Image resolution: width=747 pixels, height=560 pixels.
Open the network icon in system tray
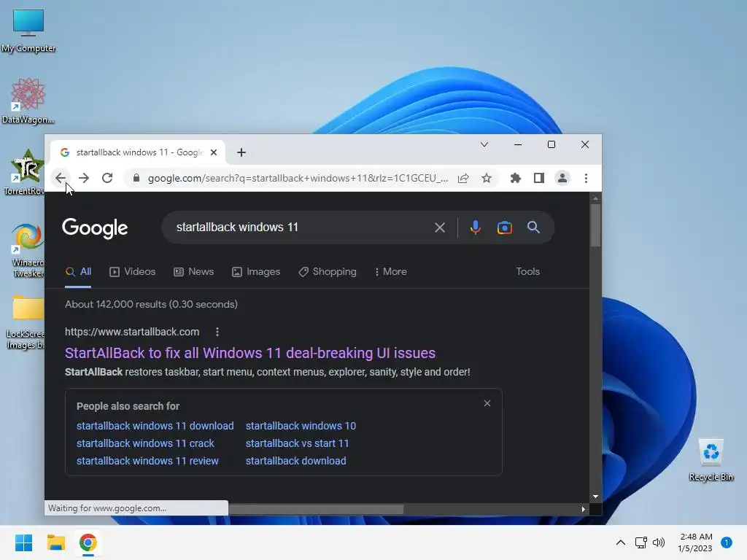640,542
